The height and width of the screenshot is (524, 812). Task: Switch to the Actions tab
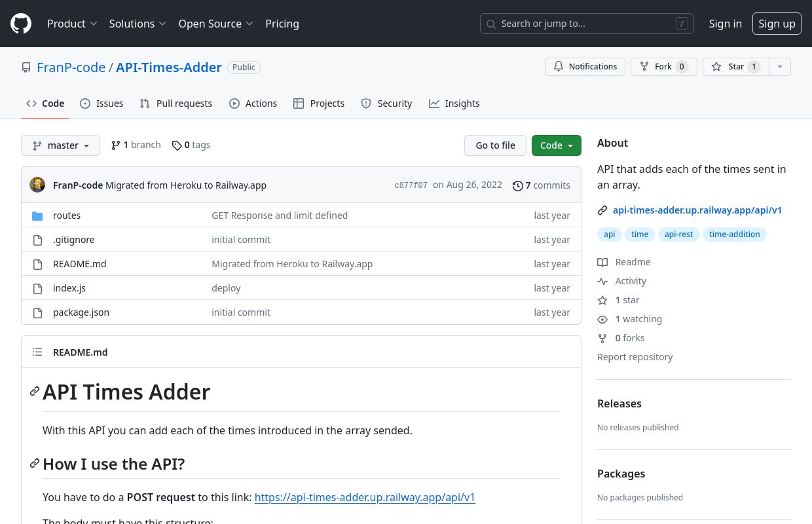pyautogui.click(x=253, y=103)
